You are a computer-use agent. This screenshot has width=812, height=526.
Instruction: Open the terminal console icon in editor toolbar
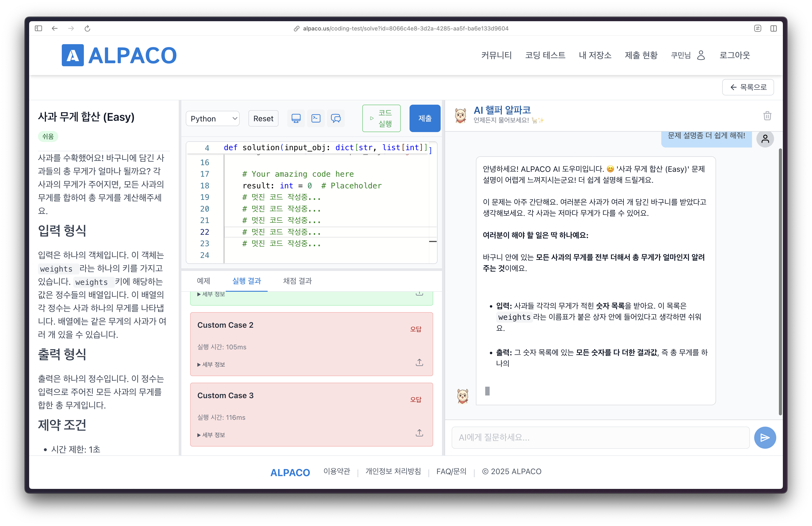[316, 118]
